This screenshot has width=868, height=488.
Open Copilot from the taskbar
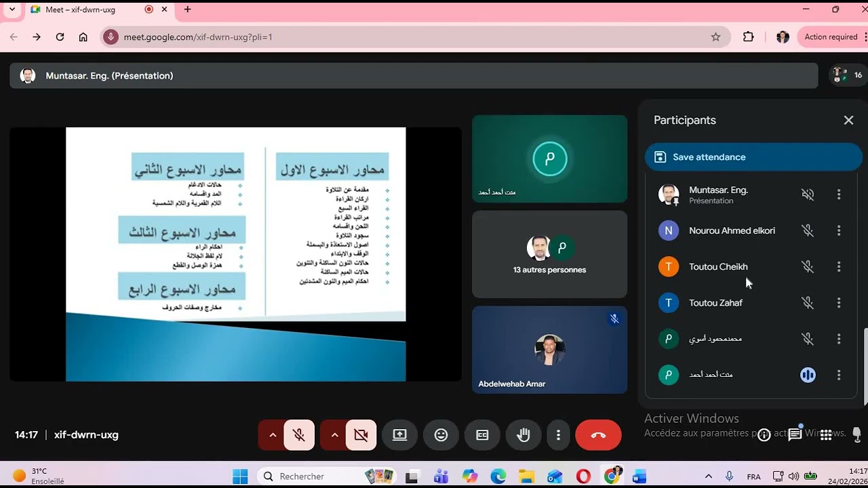470,476
